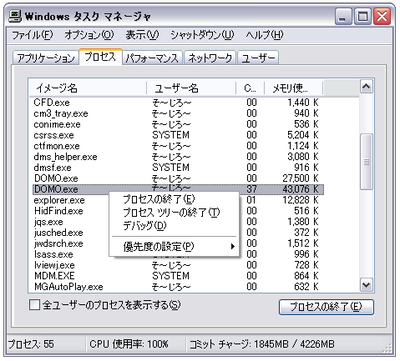Choose プロセスの終了(E) in context menu
Image resolution: width=400 pixels, height=361 pixels.
pyautogui.click(x=174, y=199)
